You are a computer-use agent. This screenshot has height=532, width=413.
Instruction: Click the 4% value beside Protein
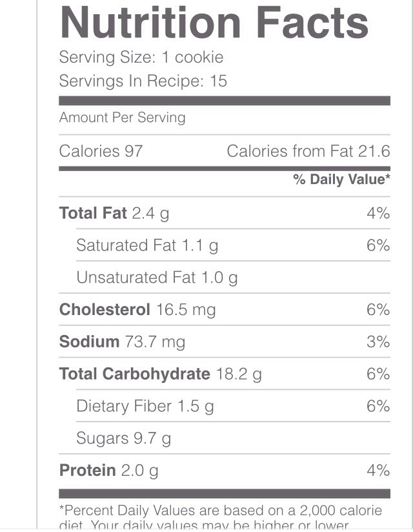(378, 470)
